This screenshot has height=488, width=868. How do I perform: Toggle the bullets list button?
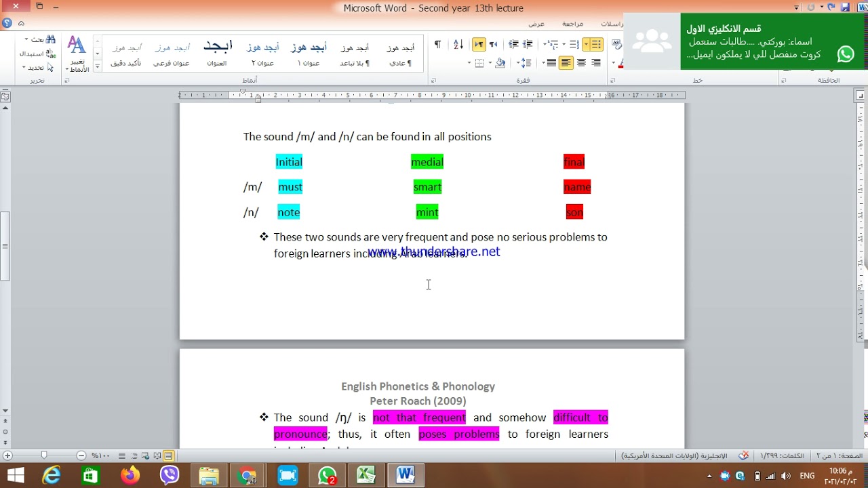tap(596, 44)
